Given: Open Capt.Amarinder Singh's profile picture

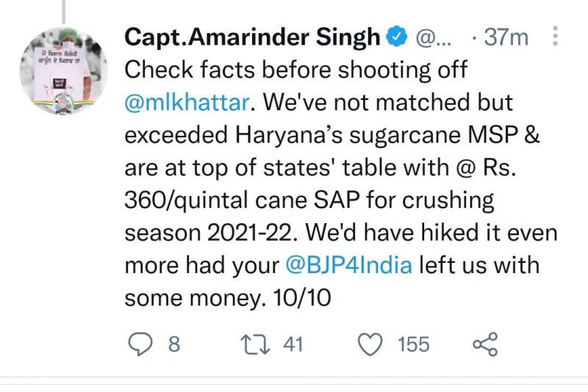Looking at the screenshot, I should click(x=62, y=70).
